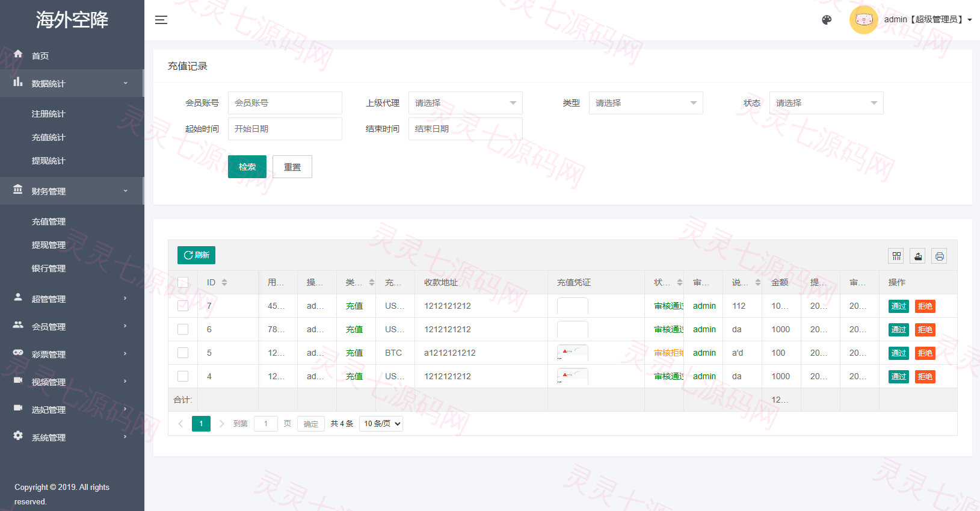Open the 10 条/页 page size dropdown
Viewport: 980px width, 511px height.
[x=381, y=424]
